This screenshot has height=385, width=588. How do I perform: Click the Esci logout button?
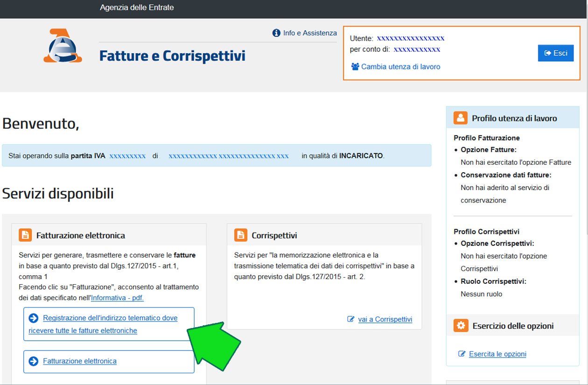[555, 53]
